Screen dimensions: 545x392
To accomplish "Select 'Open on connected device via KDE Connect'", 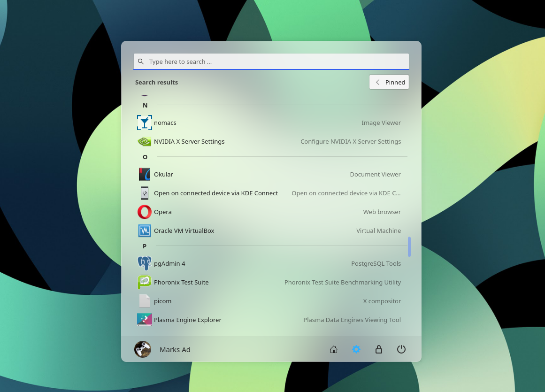I will [216, 193].
